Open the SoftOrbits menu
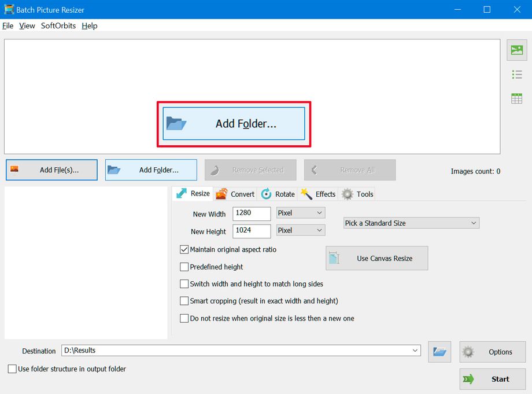The height and width of the screenshot is (394, 532). [58, 25]
